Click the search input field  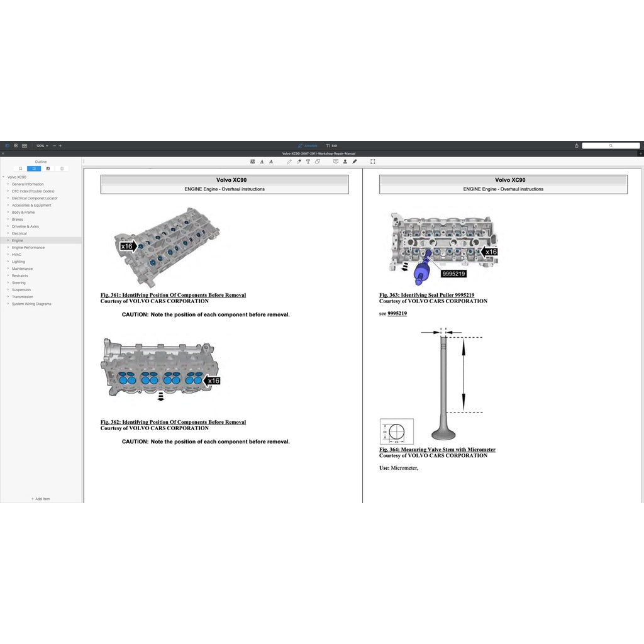[x=610, y=145]
